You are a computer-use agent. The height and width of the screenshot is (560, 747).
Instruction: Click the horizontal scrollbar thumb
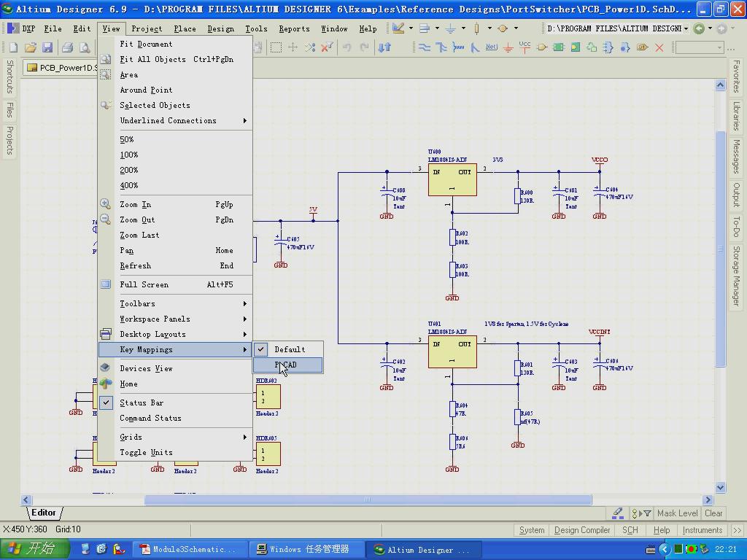click(x=368, y=499)
